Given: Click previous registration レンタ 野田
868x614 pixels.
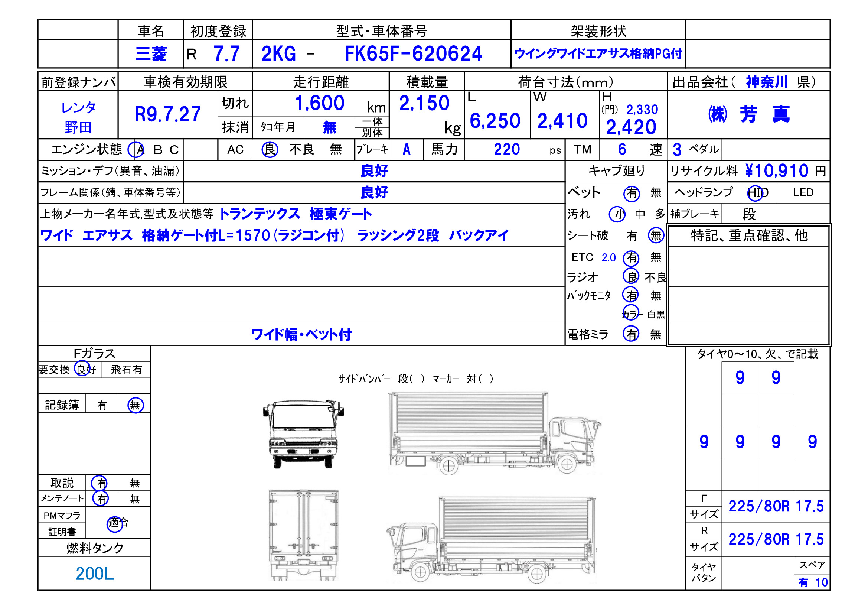Looking at the screenshot, I should [78, 117].
